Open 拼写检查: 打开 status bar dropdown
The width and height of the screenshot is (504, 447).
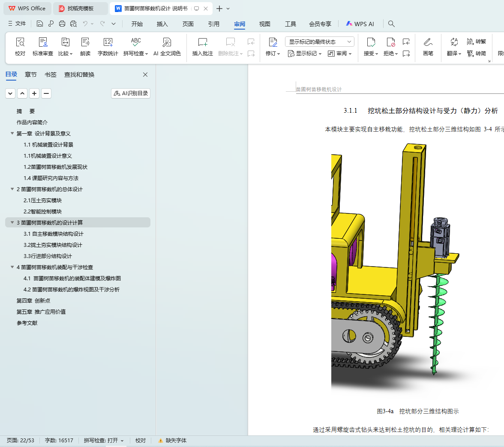pyautogui.click(x=104, y=440)
